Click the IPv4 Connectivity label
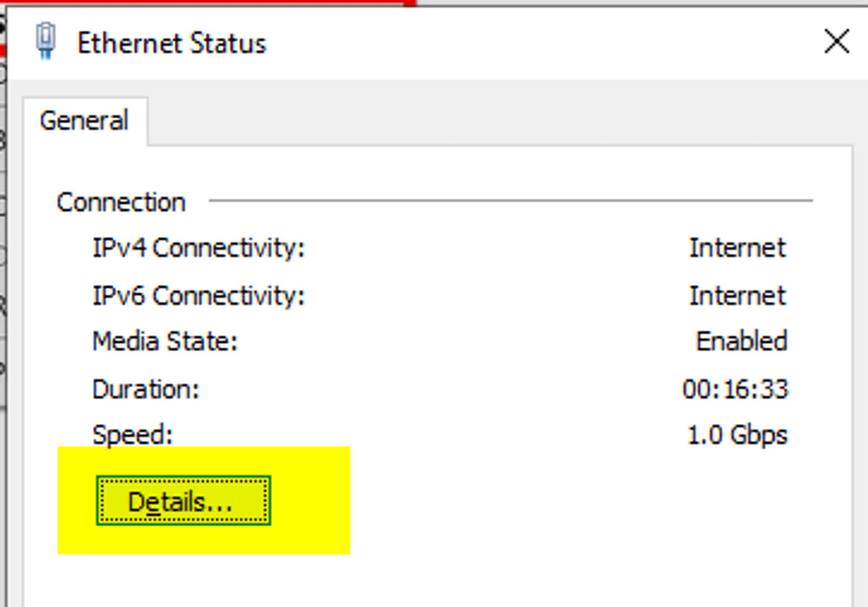This screenshot has width=868, height=607. [x=198, y=248]
